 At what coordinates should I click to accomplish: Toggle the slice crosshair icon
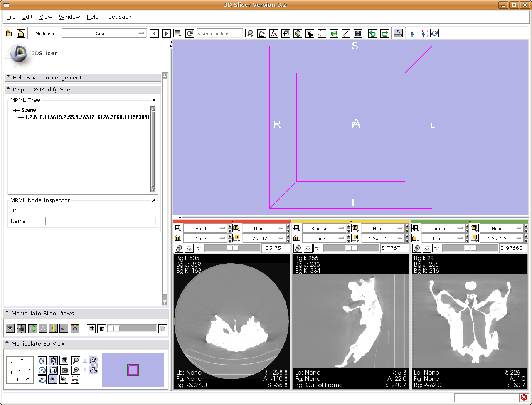tap(53, 328)
